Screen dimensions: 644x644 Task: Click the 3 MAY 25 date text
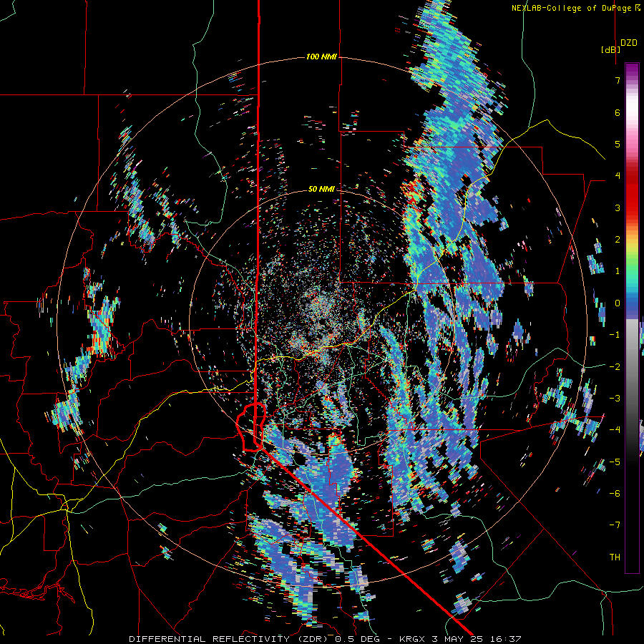(x=459, y=639)
